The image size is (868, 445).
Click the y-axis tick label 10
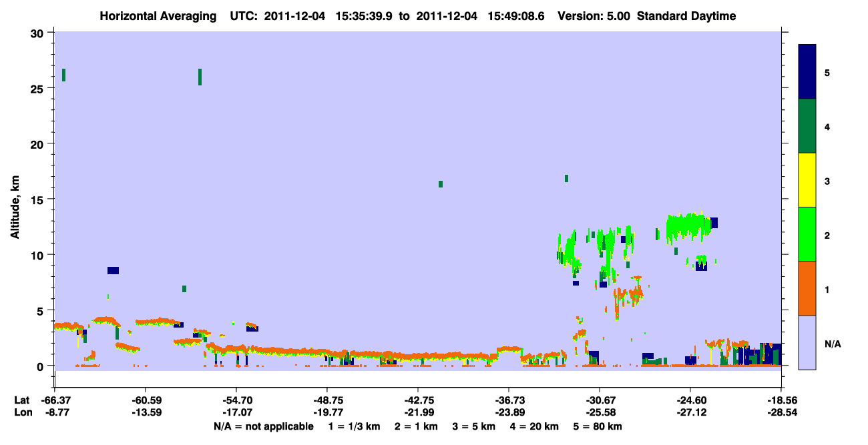[x=37, y=255]
